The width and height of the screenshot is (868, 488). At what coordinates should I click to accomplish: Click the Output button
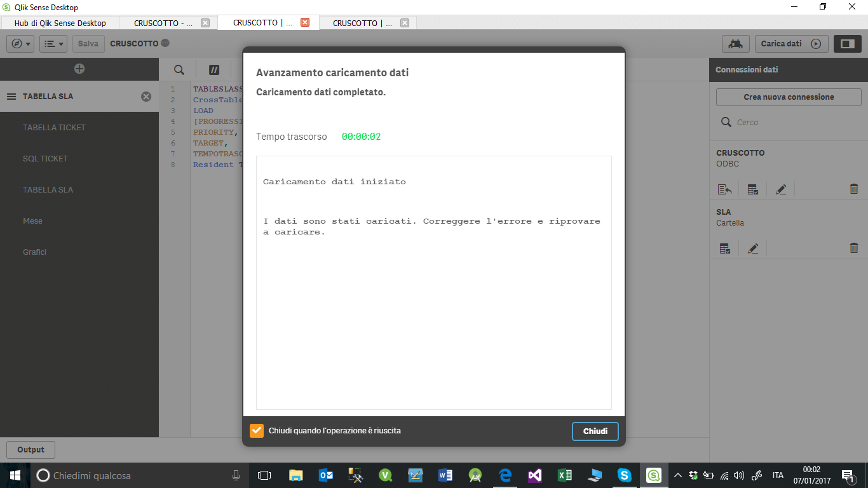tap(31, 450)
